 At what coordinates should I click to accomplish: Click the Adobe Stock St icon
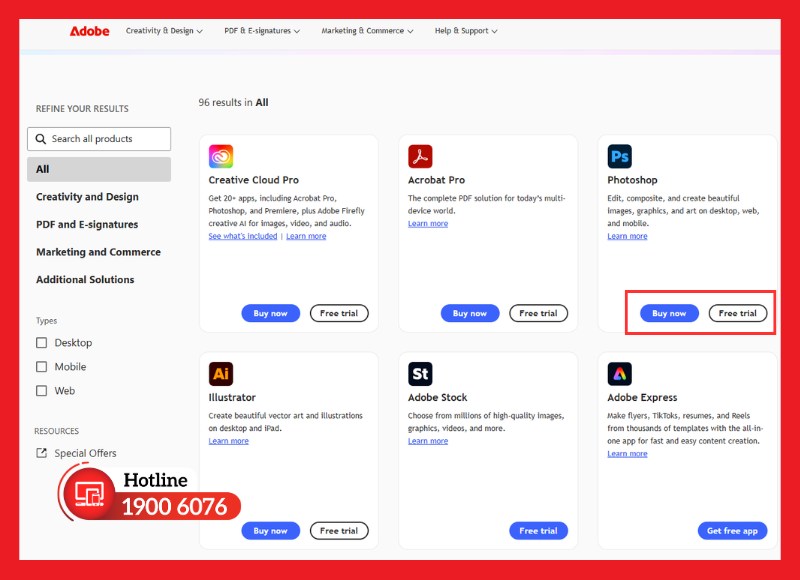(x=420, y=374)
